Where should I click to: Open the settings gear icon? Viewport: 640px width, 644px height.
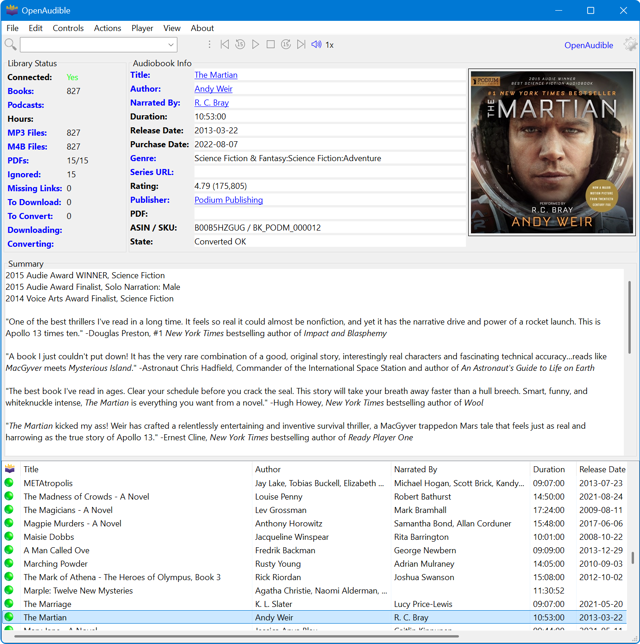[630, 44]
